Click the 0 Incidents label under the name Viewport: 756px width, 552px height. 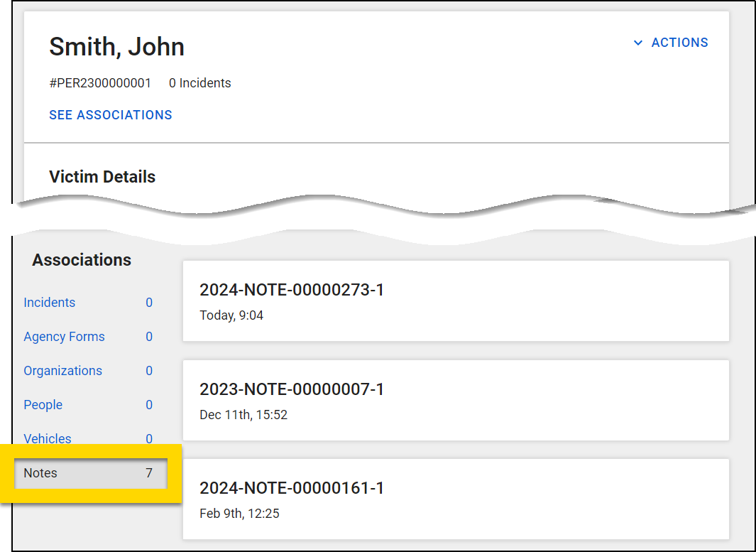[199, 83]
